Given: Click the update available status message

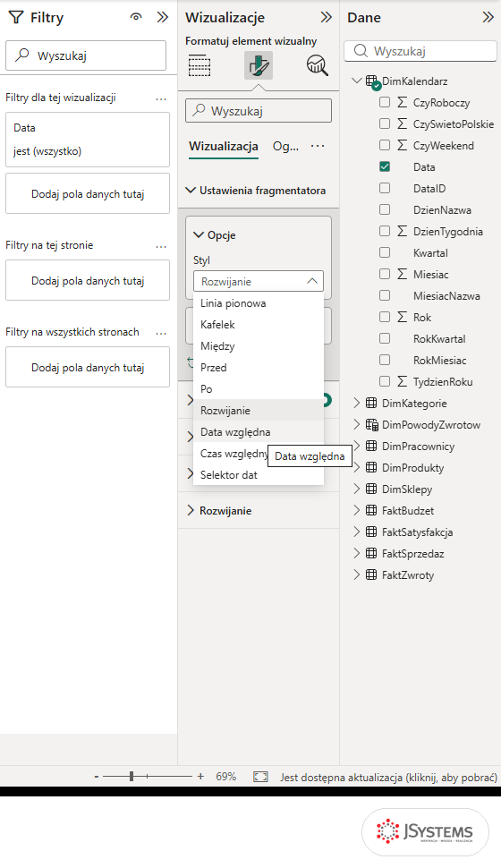Looking at the screenshot, I should 388,778.
